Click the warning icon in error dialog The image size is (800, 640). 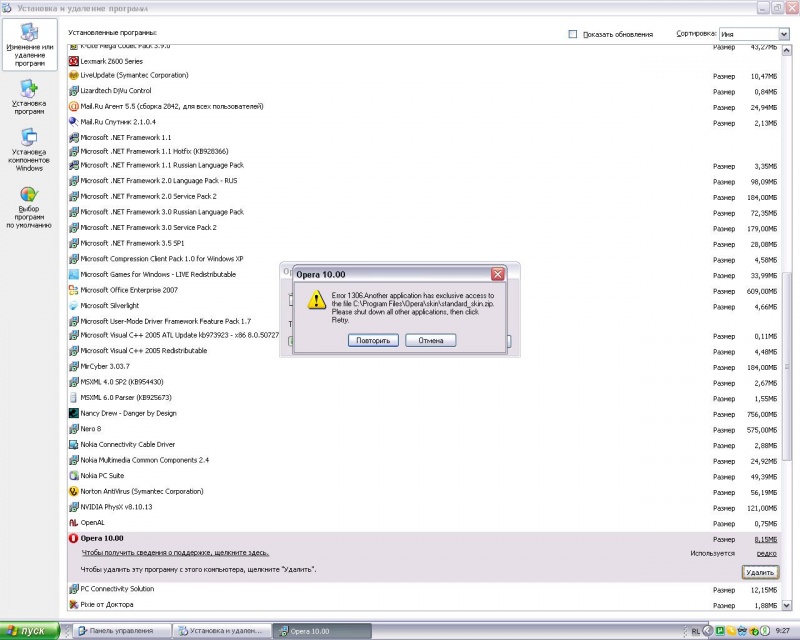tap(316, 301)
